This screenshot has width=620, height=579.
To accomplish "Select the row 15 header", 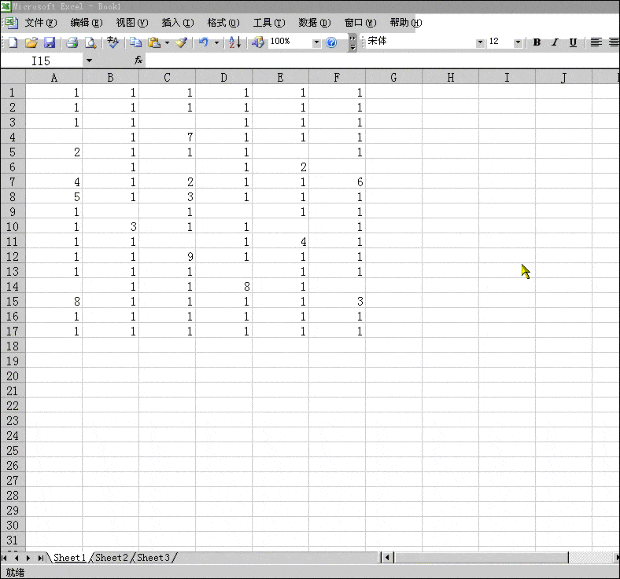I will point(12,301).
